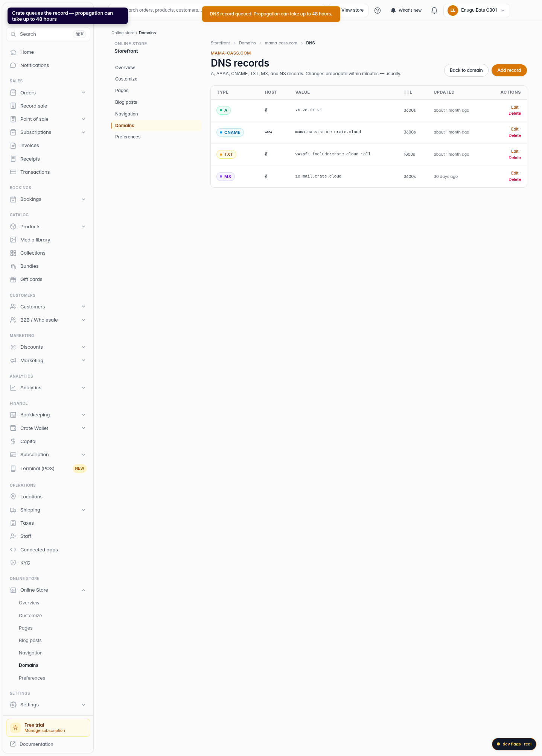542x756 pixels.
Task: Click the Gift cards icon
Action: 13,279
